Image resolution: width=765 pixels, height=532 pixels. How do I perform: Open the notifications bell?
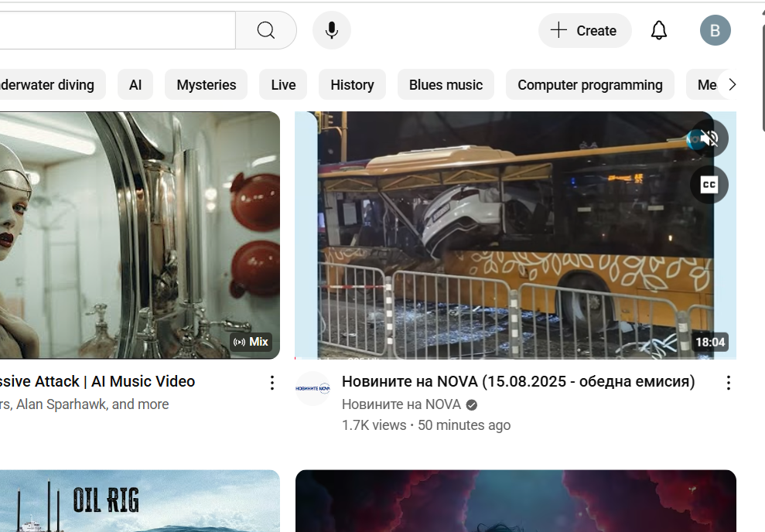tap(658, 30)
